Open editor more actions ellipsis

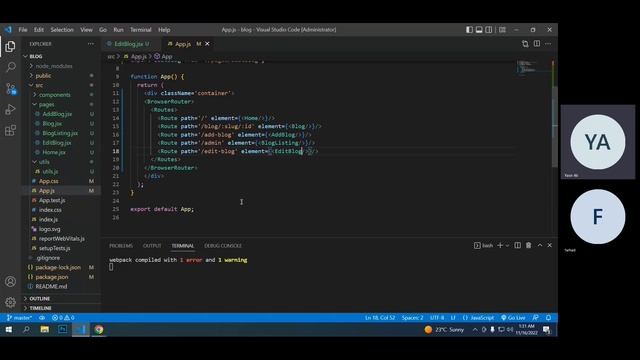click(548, 44)
